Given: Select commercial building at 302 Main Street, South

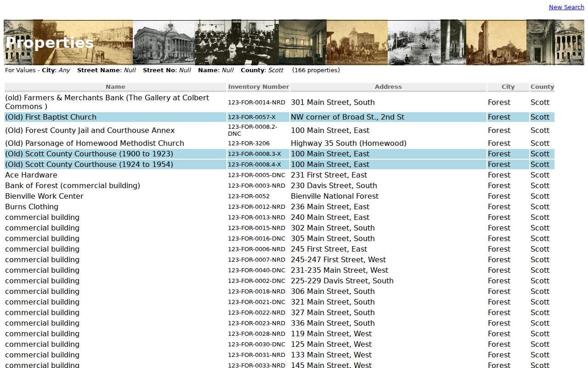Looking at the screenshot, I should (x=42, y=228).
